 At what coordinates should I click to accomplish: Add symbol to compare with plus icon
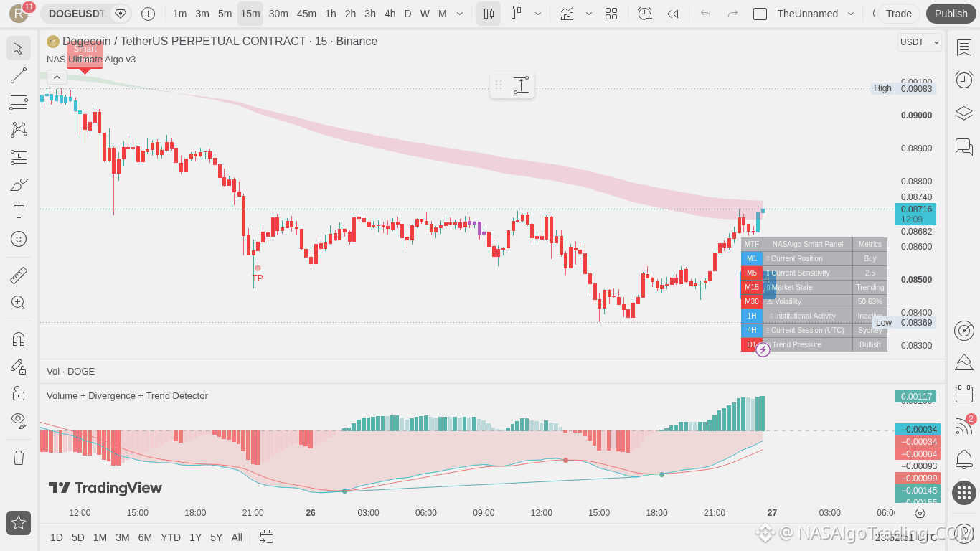148,14
